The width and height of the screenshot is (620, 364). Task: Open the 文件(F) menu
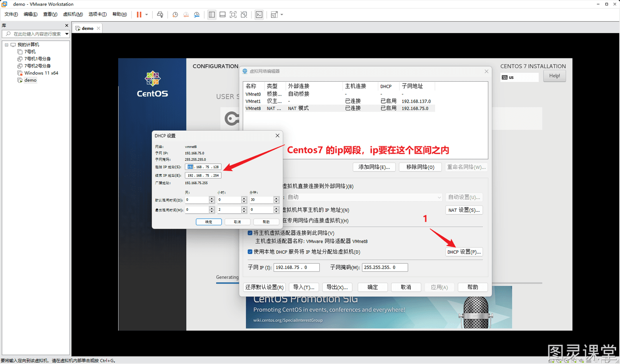click(11, 14)
